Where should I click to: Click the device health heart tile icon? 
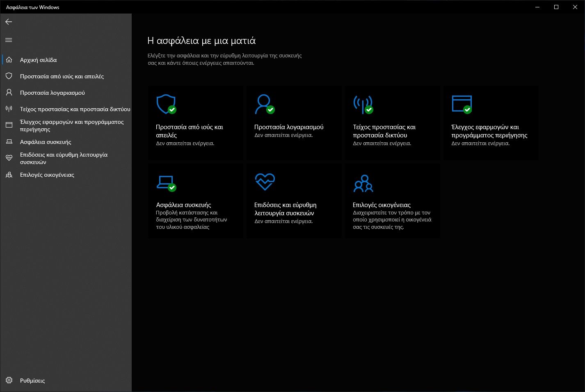(x=265, y=182)
